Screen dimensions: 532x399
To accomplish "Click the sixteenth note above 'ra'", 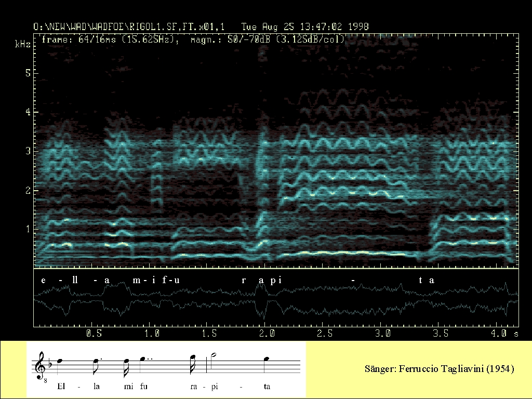I will click(x=192, y=361).
